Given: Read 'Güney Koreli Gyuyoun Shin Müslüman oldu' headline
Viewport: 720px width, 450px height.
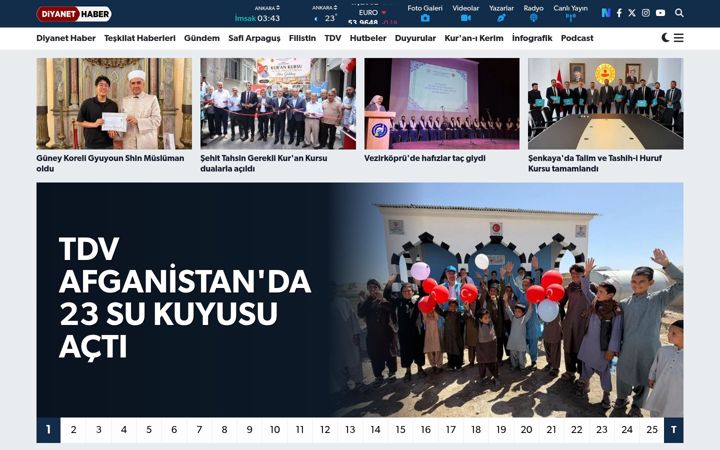Looking at the screenshot, I should point(110,163).
